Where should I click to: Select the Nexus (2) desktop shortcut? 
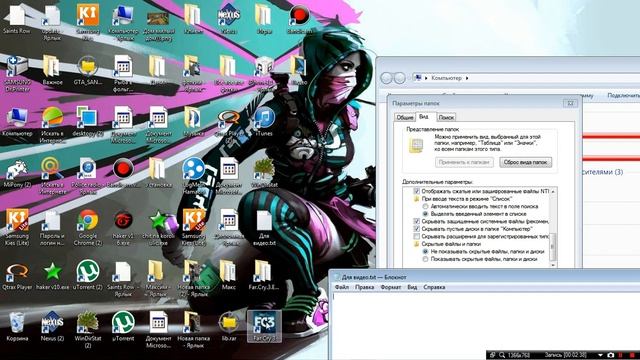(x=52, y=323)
